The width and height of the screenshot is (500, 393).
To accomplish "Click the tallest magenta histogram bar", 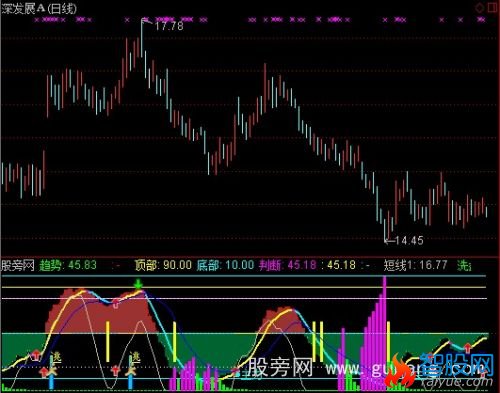I will pos(384,333).
